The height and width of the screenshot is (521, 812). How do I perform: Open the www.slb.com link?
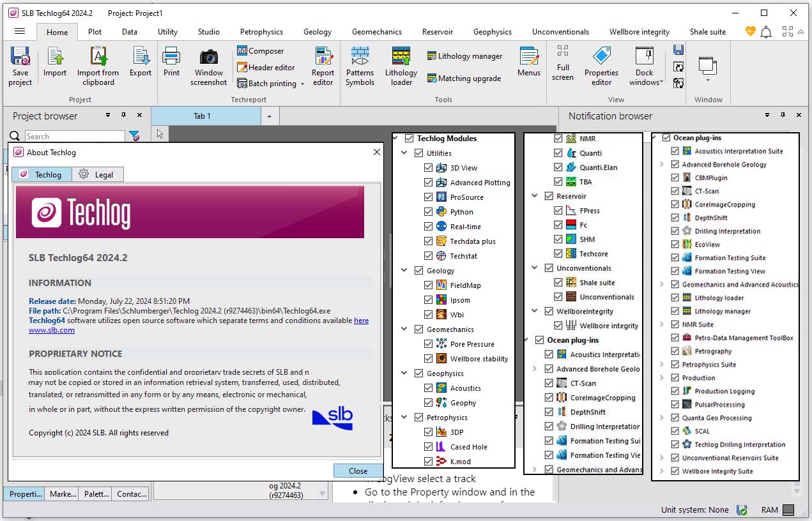[52, 330]
